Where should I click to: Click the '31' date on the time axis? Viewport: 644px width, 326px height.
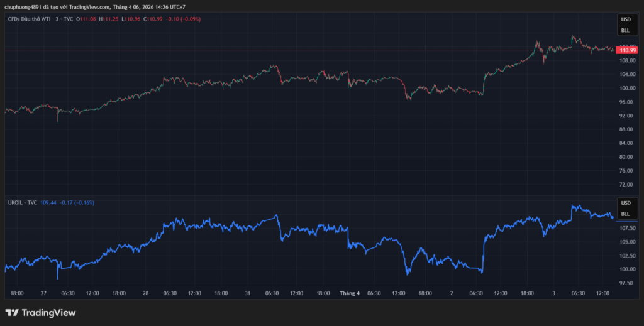(x=248, y=293)
